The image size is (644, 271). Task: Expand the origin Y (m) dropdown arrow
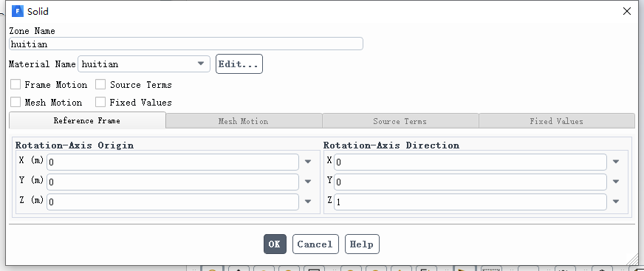click(308, 182)
